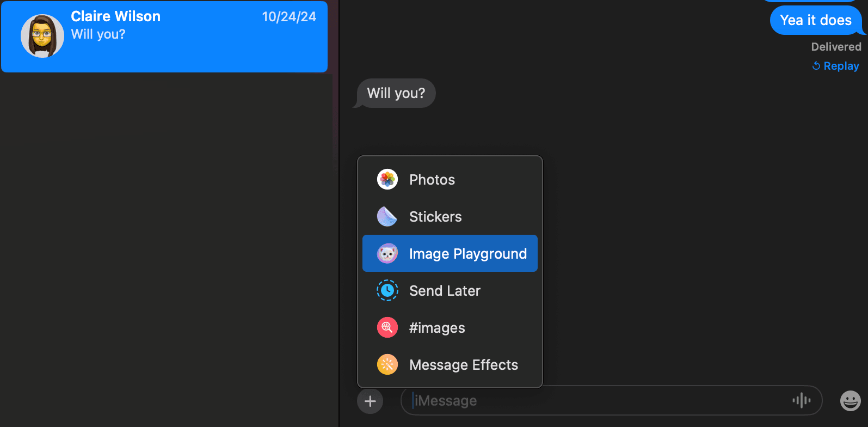868x427 pixels.
Task: Open #images search option
Action: (x=450, y=328)
